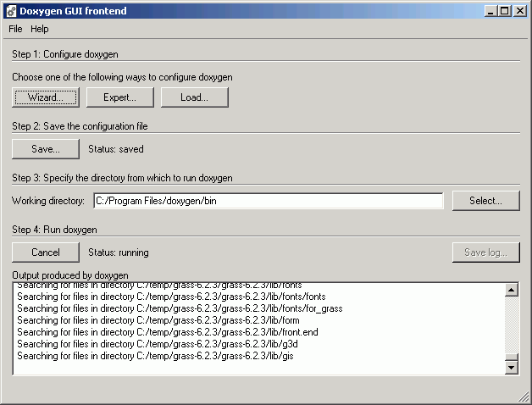Save the configuration file
Screen dimensions: 532x405
[x=46, y=149]
